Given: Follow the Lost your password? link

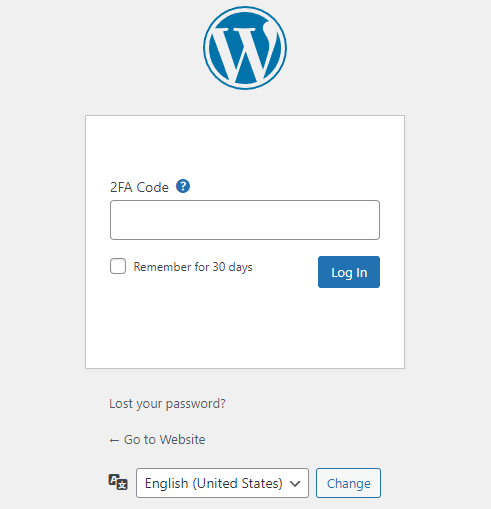Looking at the screenshot, I should coord(167,404).
